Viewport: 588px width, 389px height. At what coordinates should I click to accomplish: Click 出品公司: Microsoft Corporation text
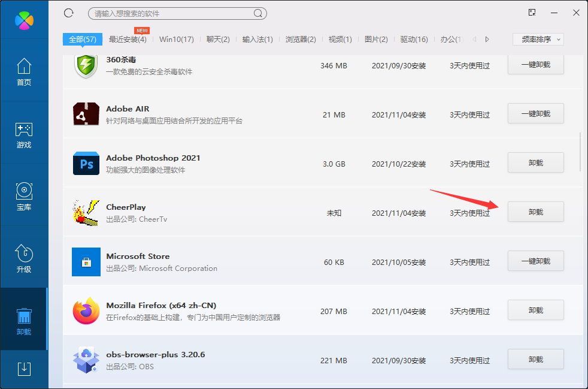(x=162, y=269)
